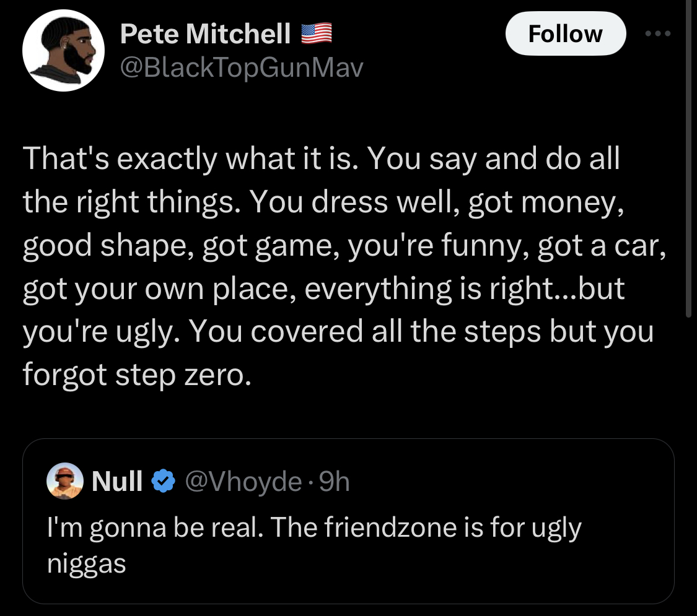
Task: Open the @BlackTopGunMav handle link
Action: pyautogui.click(x=240, y=67)
